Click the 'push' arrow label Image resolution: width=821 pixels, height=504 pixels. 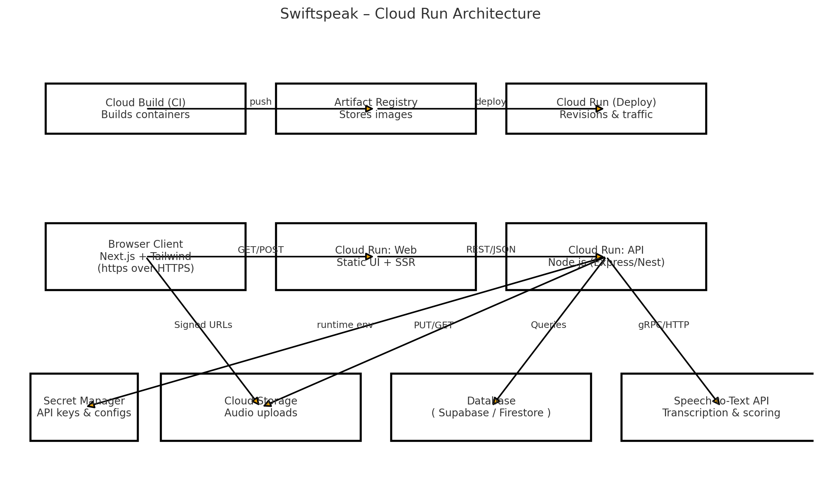260,102
